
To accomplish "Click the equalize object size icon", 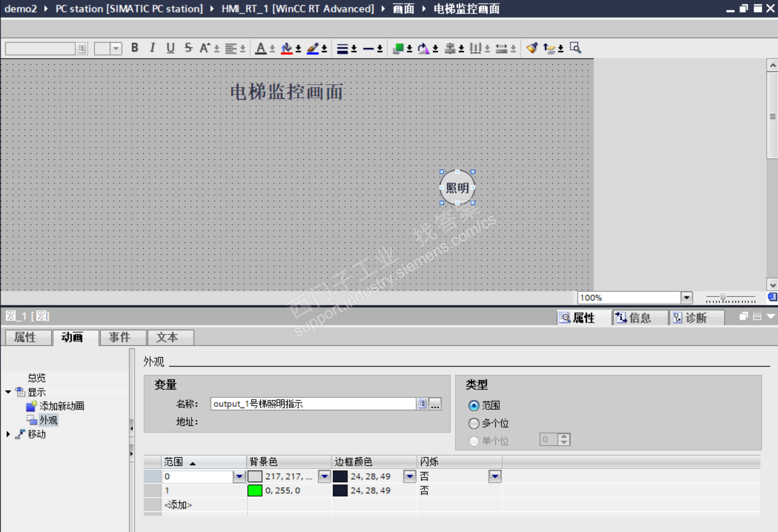I will [x=502, y=49].
